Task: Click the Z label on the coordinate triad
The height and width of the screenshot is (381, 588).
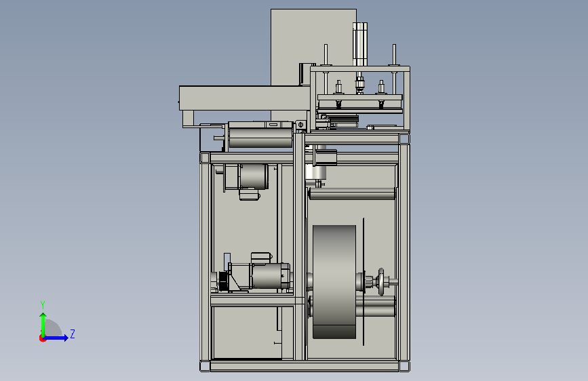Action: click(x=73, y=334)
